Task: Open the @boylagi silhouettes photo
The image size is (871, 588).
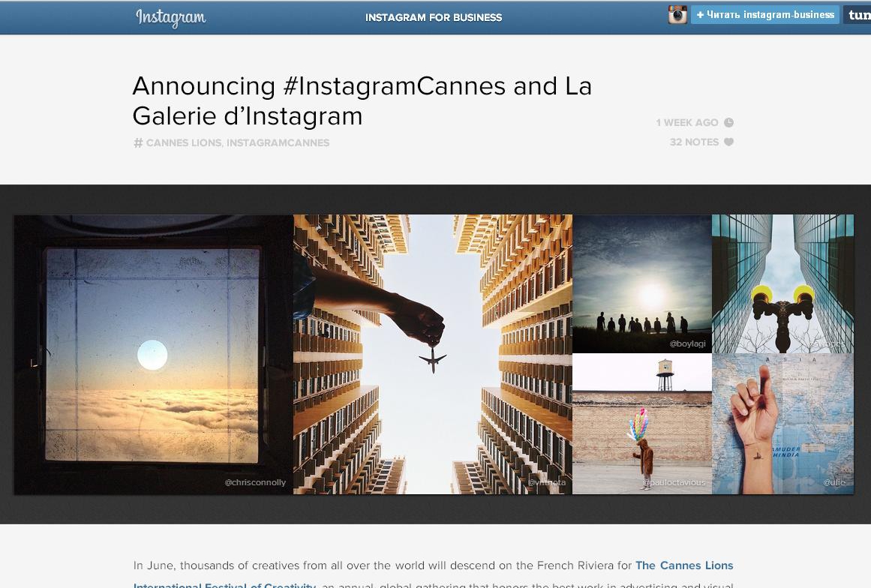Action: [x=642, y=283]
